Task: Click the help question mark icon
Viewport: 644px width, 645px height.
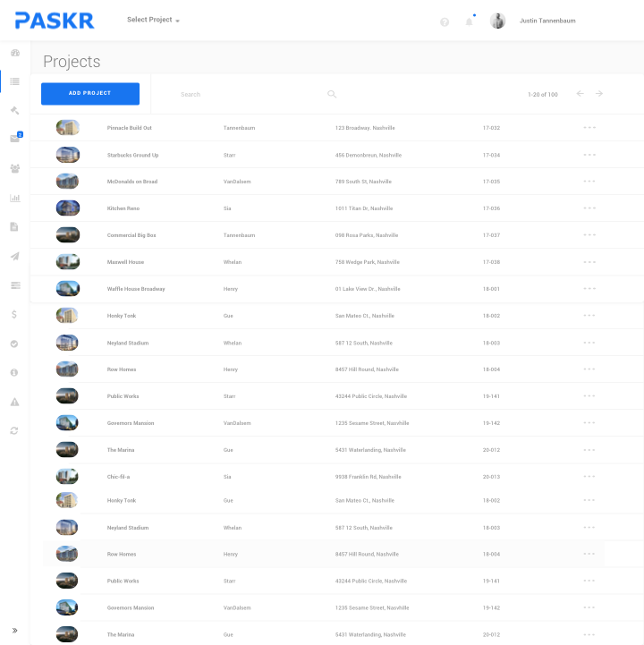Action: (445, 21)
